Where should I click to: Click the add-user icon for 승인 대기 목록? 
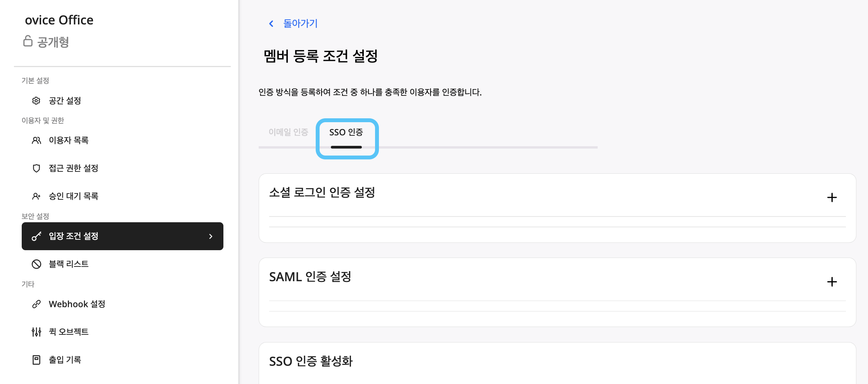coord(36,196)
